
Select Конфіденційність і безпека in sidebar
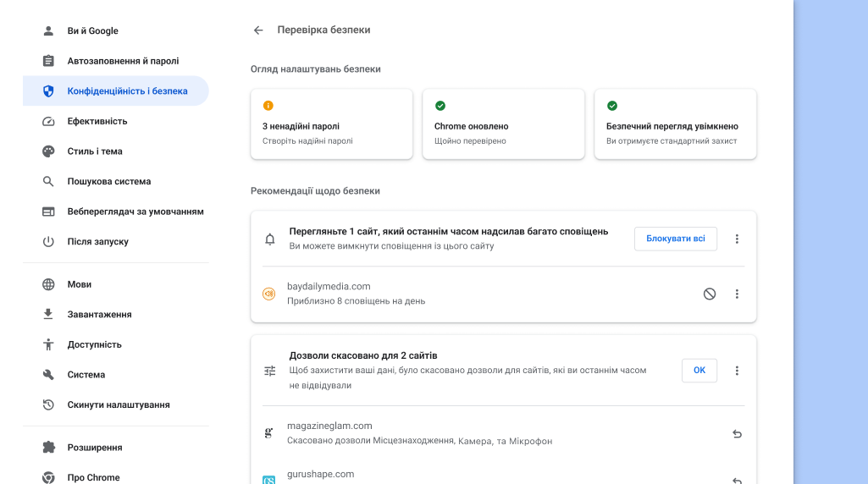(116, 91)
